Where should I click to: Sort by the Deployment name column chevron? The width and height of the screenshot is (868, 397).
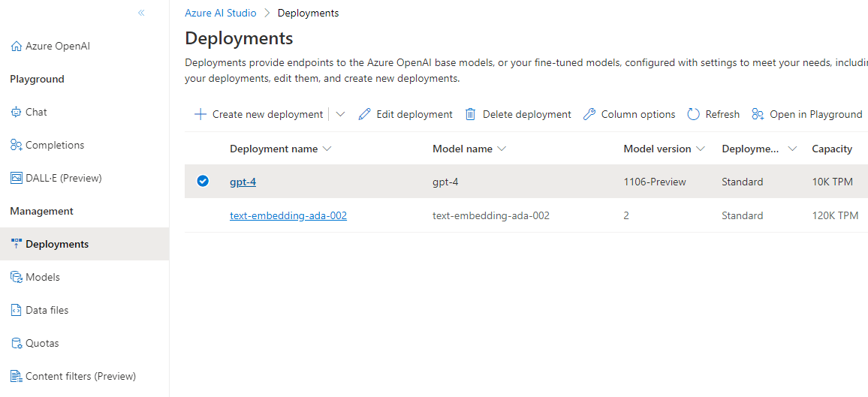pos(327,149)
